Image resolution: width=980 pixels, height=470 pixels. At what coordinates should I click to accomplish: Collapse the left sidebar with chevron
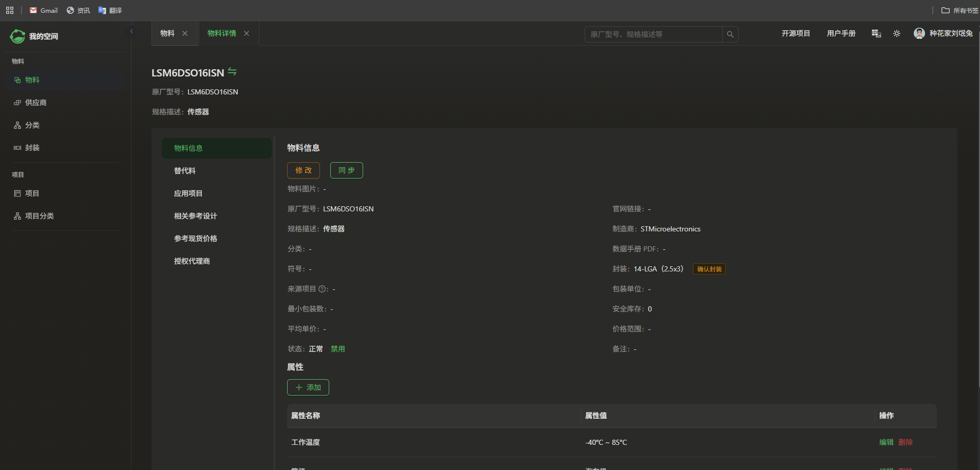pyautogui.click(x=131, y=32)
